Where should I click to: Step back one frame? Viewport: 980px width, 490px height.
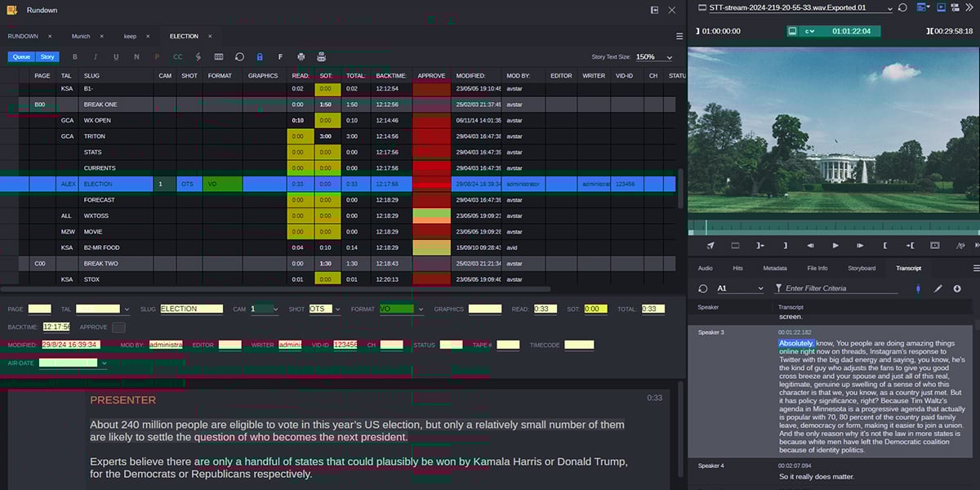[810, 245]
